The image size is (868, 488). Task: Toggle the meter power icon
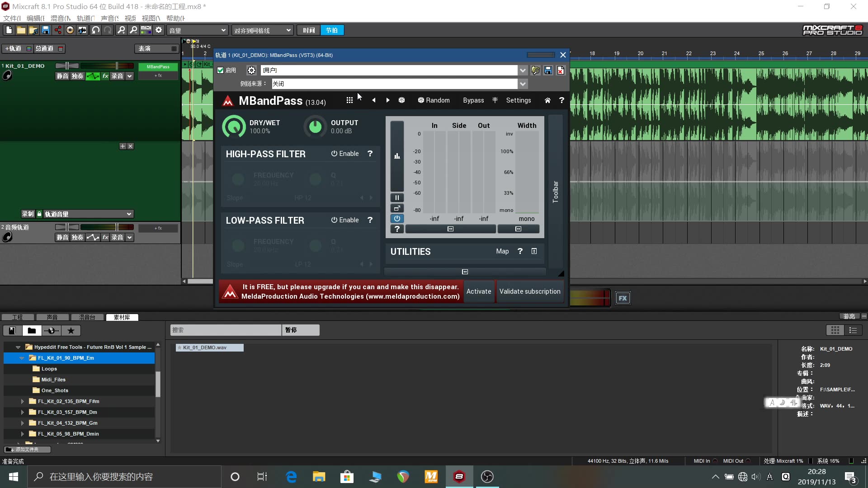pyautogui.click(x=397, y=218)
